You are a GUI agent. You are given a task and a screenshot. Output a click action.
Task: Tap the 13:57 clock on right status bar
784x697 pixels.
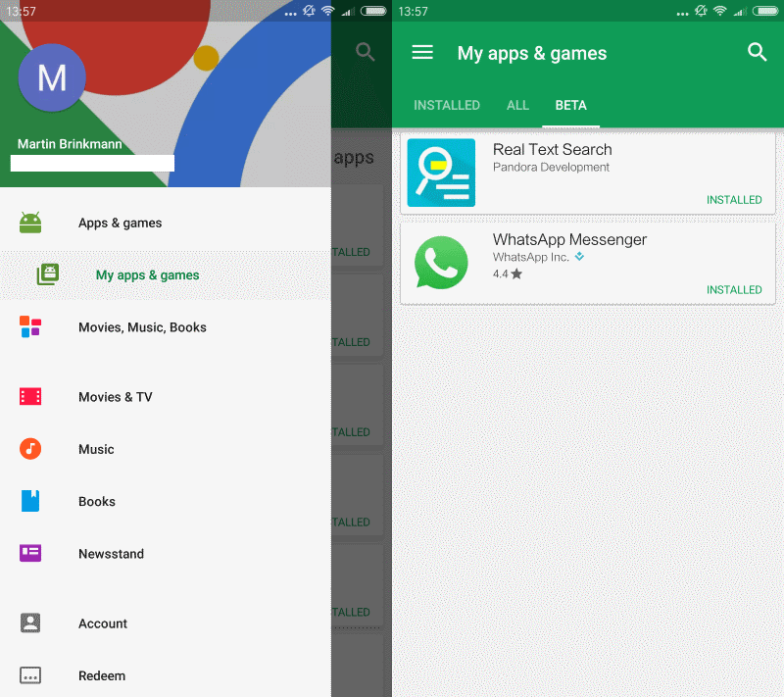(413, 11)
